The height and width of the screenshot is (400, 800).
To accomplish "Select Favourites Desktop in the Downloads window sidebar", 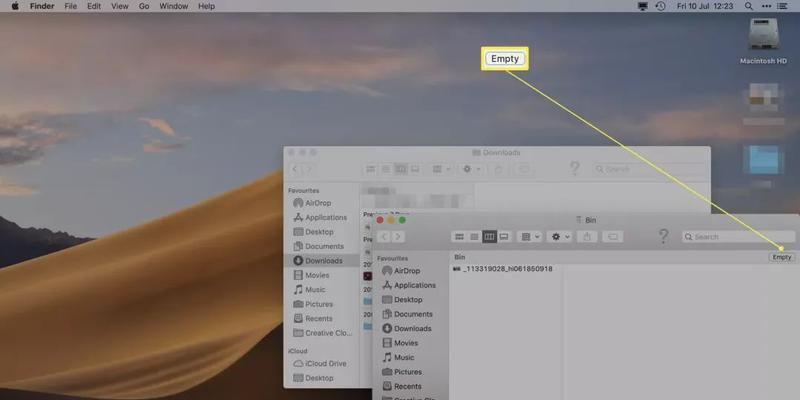I will point(313,232).
